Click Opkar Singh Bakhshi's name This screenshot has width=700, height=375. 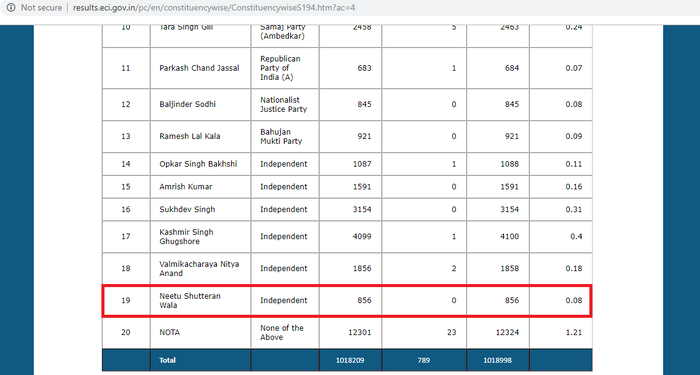(198, 164)
